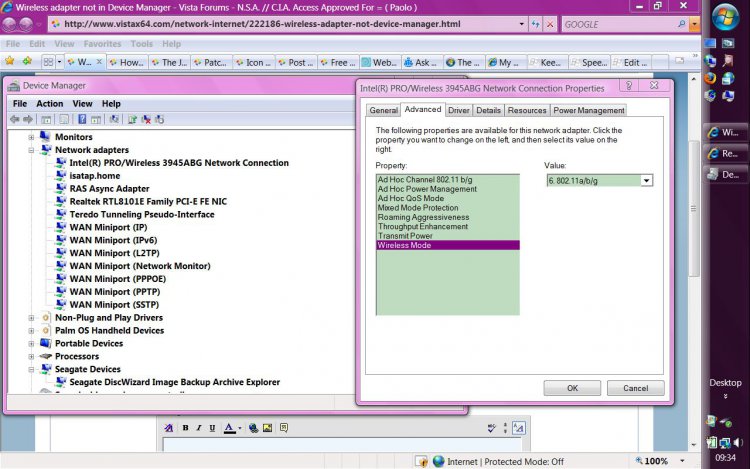Click Uninstall device icon with red X
The image size is (750, 469).
click(146, 120)
